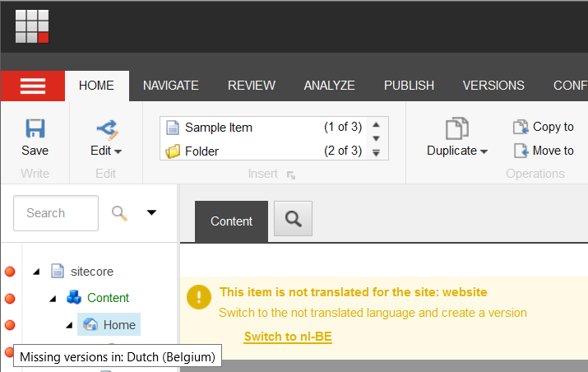Insert a Folder item

pos(264,151)
